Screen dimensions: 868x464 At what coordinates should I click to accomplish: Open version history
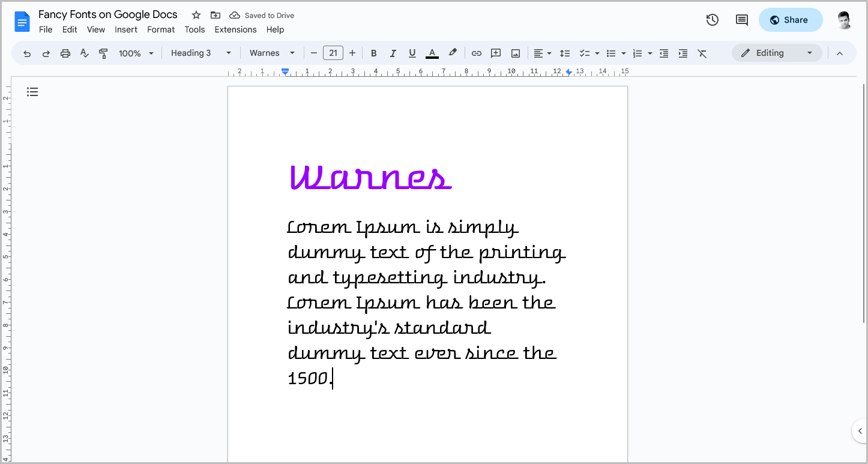coord(712,20)
